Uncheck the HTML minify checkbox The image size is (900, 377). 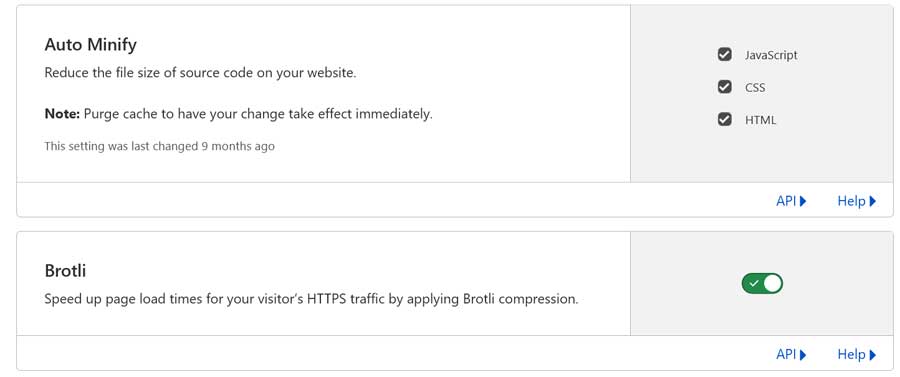(x=724, y=120)
